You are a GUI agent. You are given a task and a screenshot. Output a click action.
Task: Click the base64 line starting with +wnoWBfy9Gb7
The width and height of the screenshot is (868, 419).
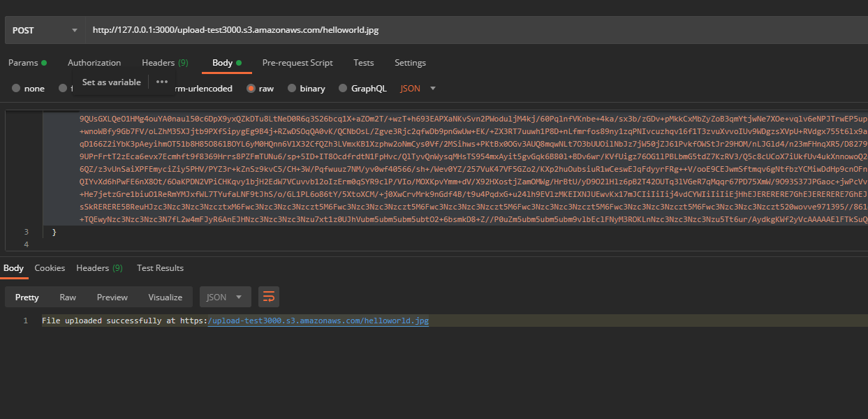[474, 131]
